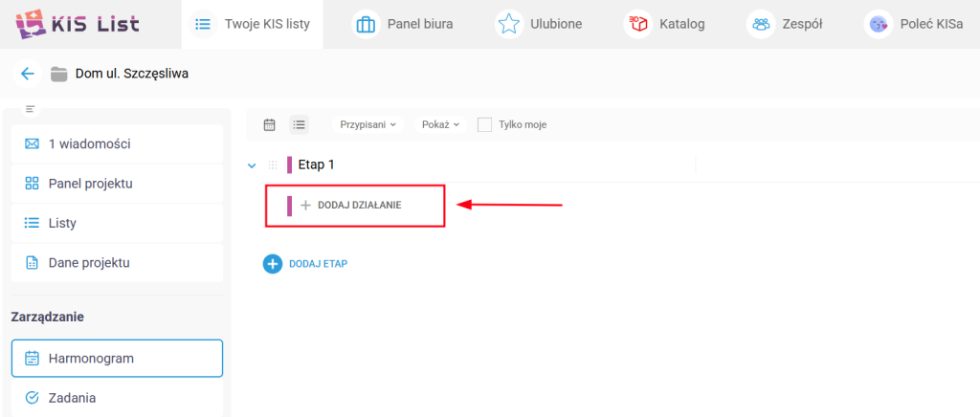Enable the Tylko moje checkbox

484,124
